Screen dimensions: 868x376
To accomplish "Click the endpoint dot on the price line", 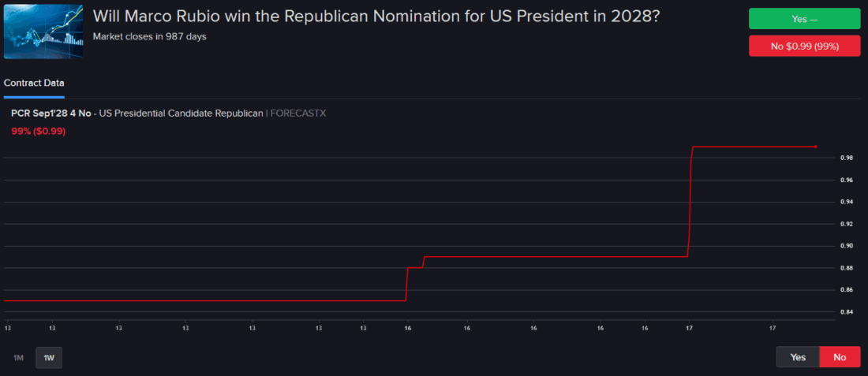I will coord(815,147).
